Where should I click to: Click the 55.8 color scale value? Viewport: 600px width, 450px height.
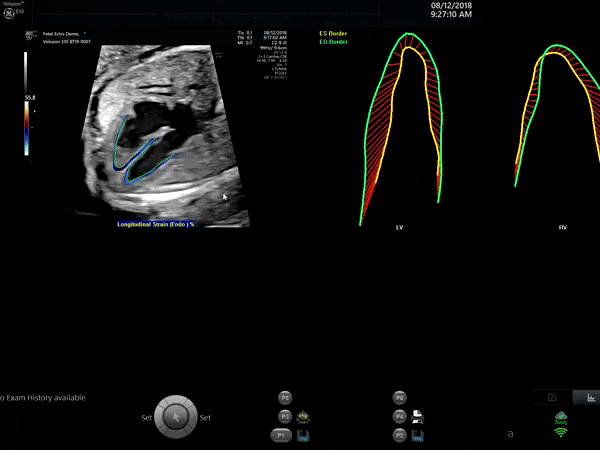(x=30, y=98)
